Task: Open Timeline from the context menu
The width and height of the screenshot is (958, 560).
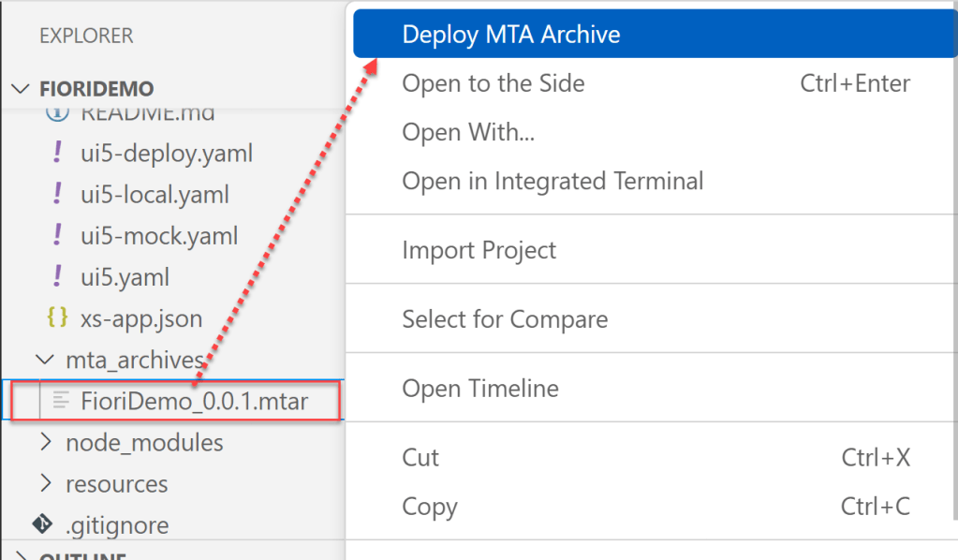Action: click(480, 389)
